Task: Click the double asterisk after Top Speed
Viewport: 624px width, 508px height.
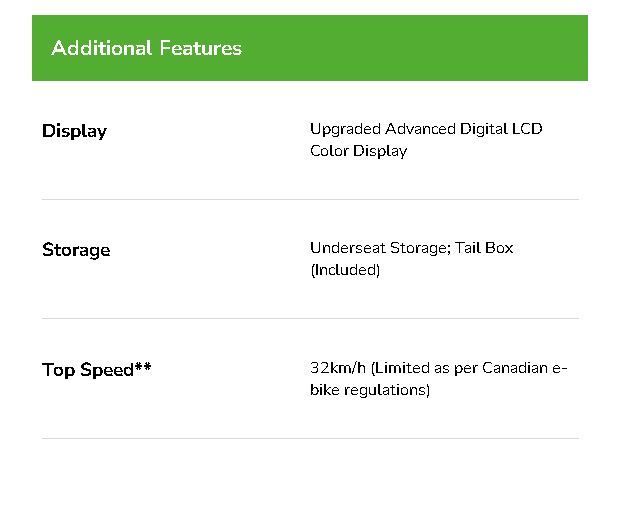Action: (x=143, y=368)
